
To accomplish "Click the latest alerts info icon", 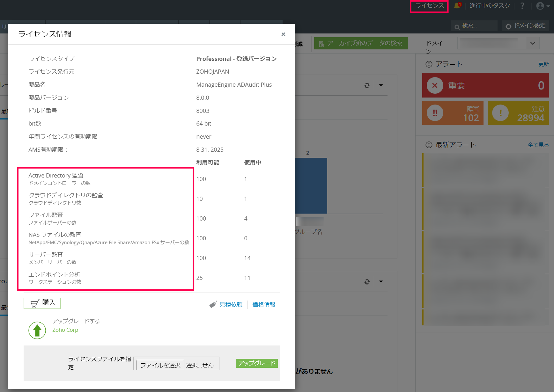I will tap(429, 145).
